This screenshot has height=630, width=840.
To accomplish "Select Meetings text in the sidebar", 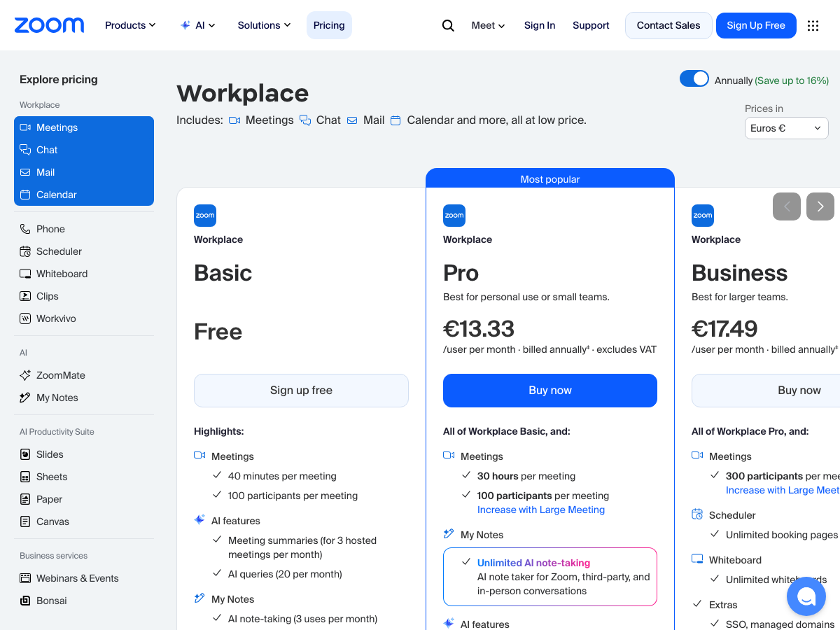I will pyautogui.click(x=57, y=127).
